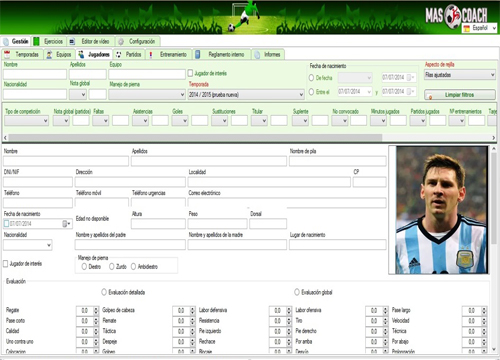Select the Entre el date radio button

(x=311, y=92)
